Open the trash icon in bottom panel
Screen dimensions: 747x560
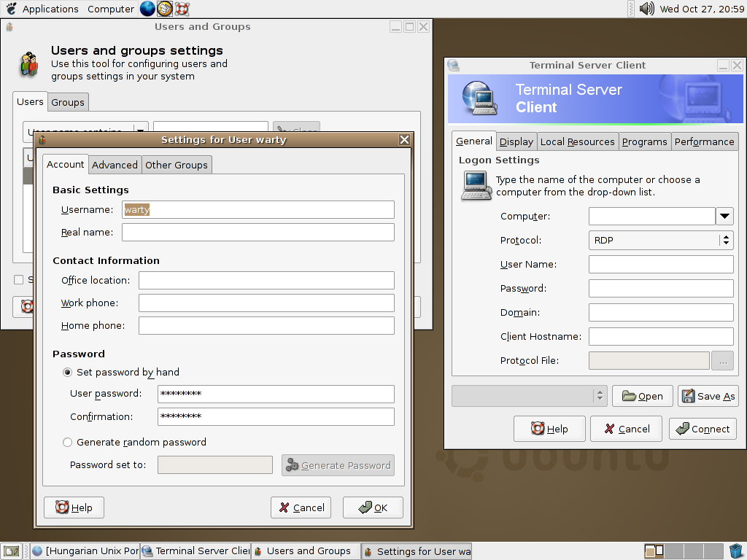point(736,551)
